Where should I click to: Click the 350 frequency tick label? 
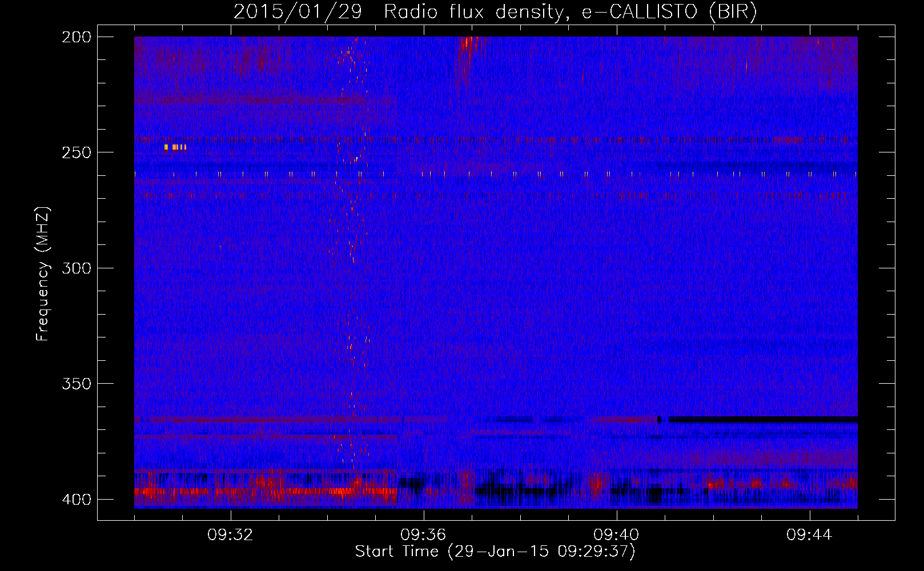pos(76,383)
